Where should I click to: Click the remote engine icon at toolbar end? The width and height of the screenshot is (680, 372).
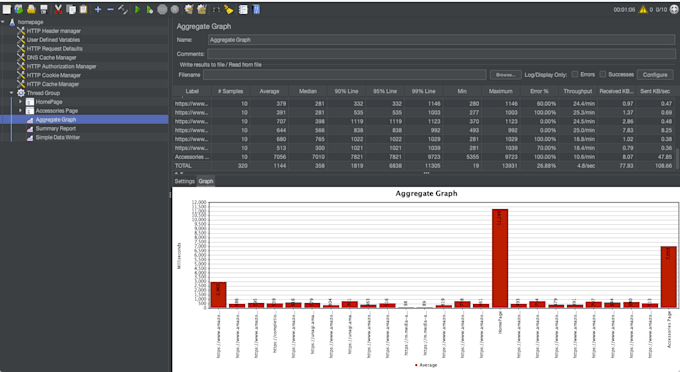[x=674, y=9]
